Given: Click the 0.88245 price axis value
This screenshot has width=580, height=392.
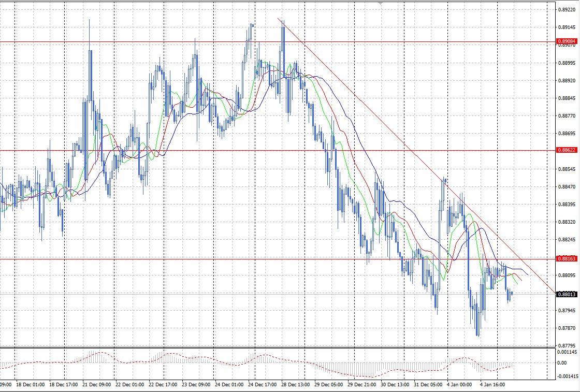Looking at the screenshot, I should tap(567, 239).
